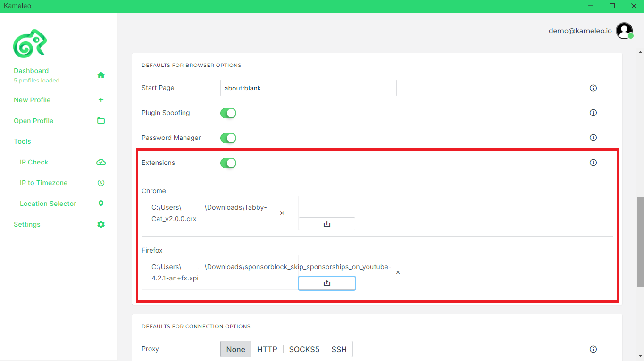The image size is (644, 361).
Task: Click the Firefox extensions label
Action: (x=152, y=250)
